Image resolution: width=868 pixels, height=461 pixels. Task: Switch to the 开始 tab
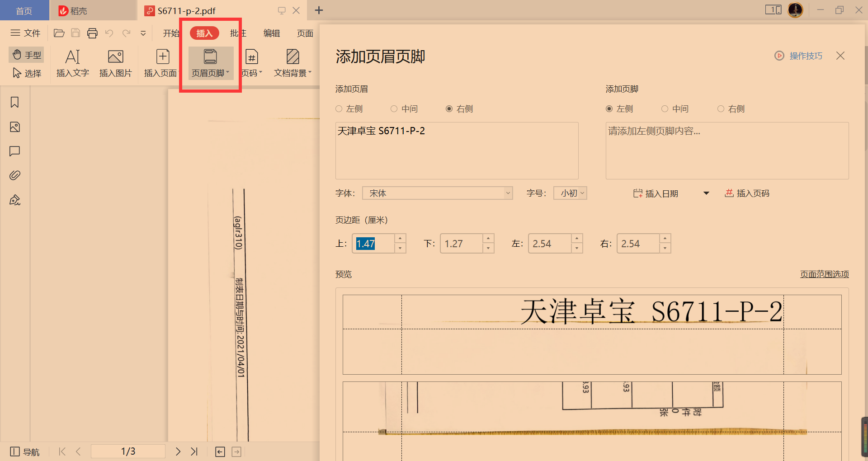click(x=171, y=33)
